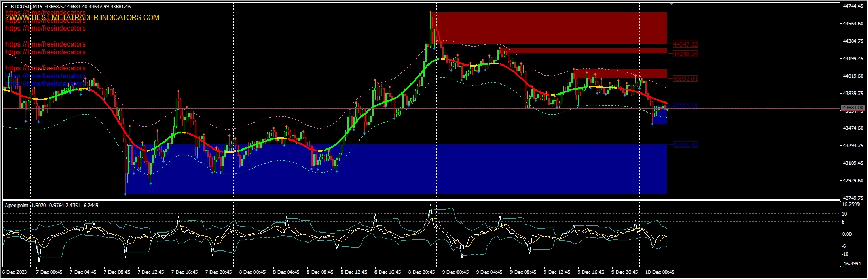Click the 7 Dec 00:45 time label
The width and height of the screenshot is (868, 279).
coord(49,272)
